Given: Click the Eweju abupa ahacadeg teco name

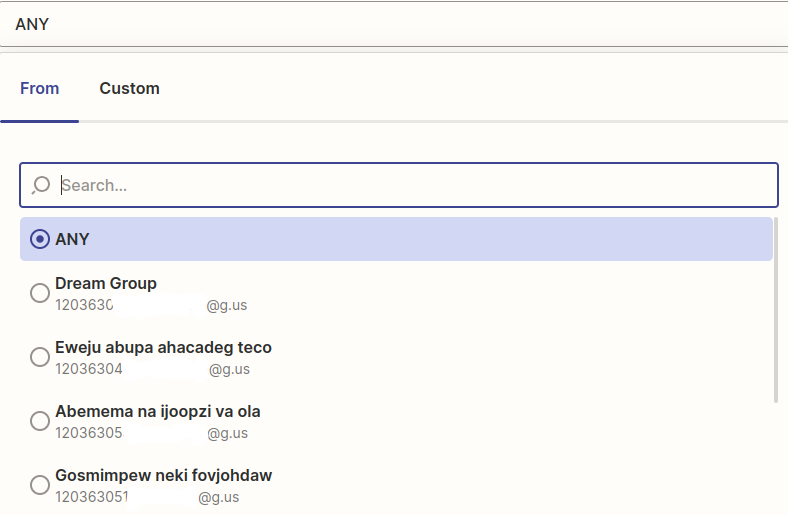Looking at the screenshot, I should click(x=163, y=347).
